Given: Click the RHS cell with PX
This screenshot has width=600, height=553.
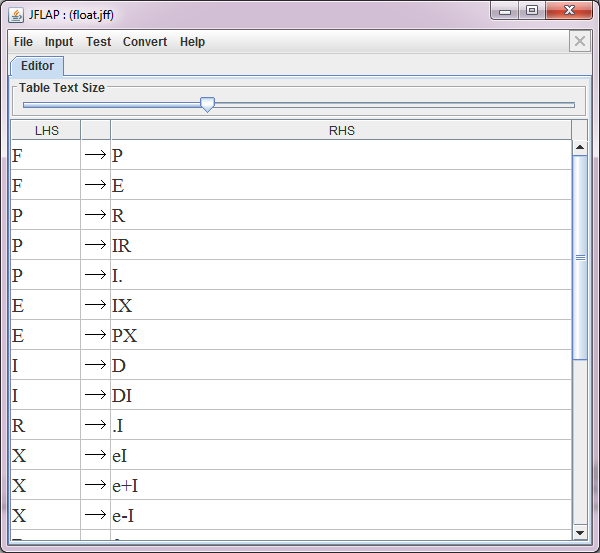Looking at the screenshot, I should click(340, 335).
